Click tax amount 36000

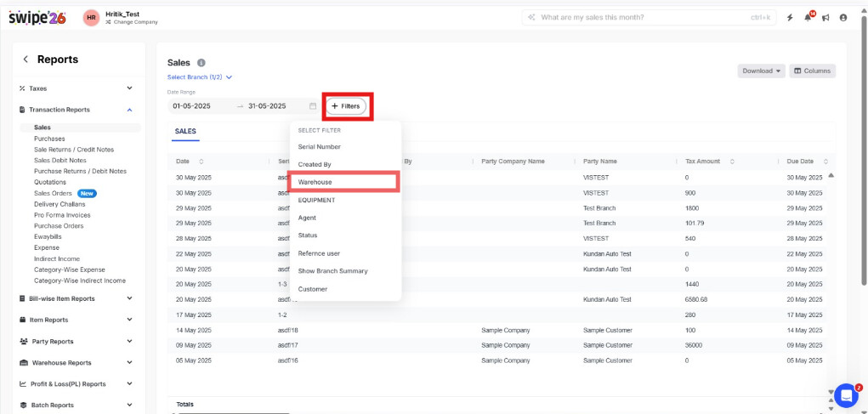coord(694,345)
